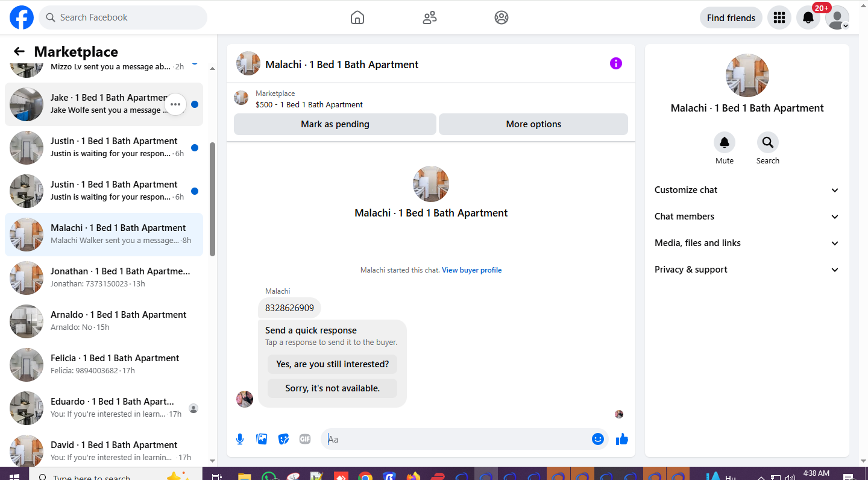Screen dimensions: 868x480
Task: Open Jonathan's conversation
Action: point(104,278)
